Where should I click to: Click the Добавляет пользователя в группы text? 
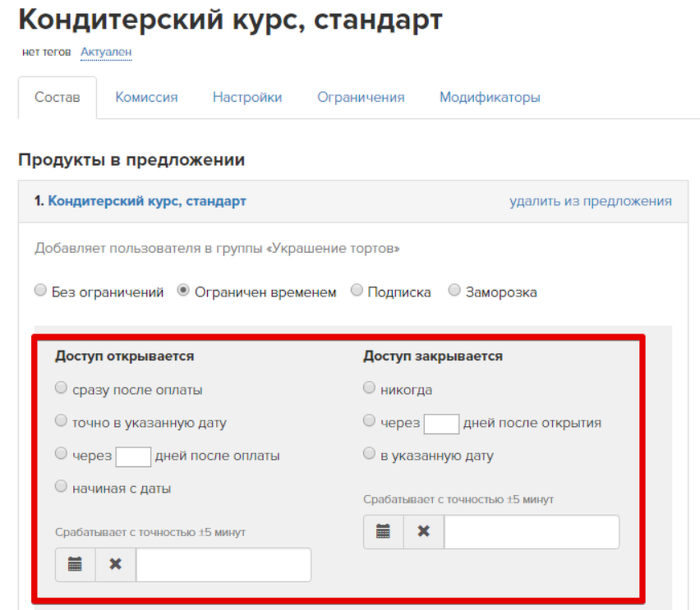point(217,248)
